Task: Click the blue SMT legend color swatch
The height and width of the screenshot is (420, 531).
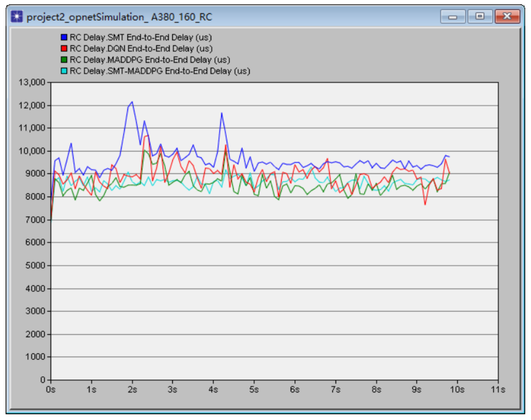Action: click(x=64, y=37)
